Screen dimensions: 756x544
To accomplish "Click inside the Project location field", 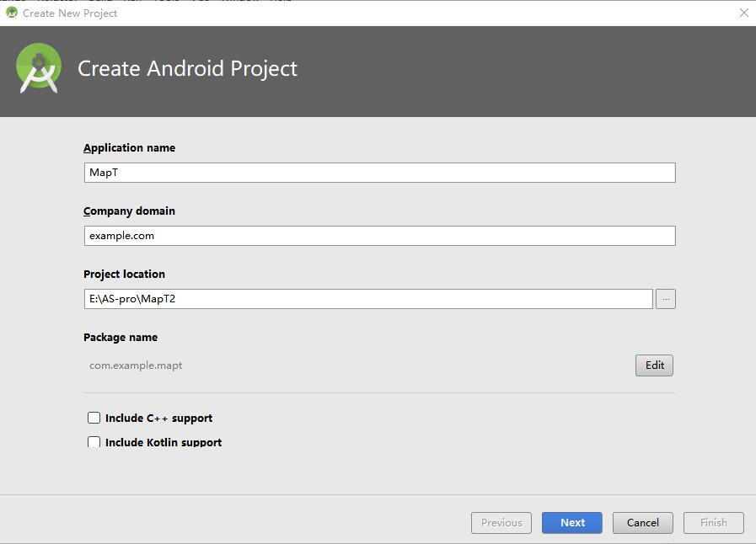I will point(368,299).
